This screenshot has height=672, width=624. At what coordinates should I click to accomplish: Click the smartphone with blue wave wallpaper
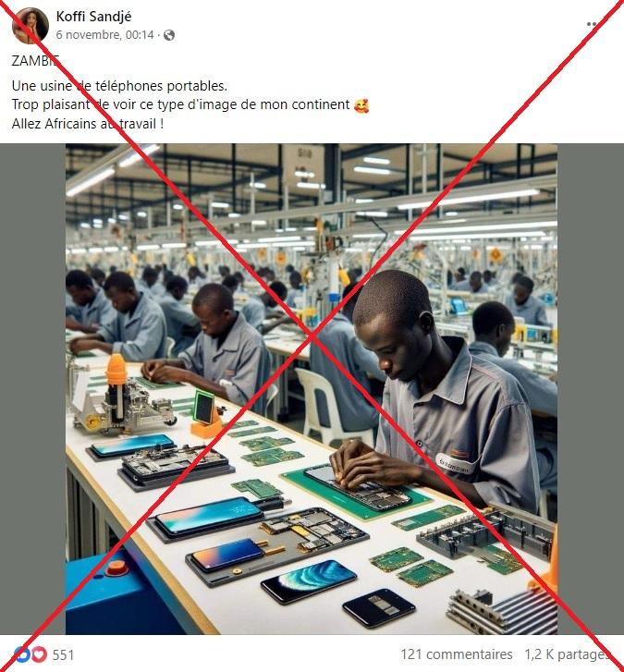point(309,582)
